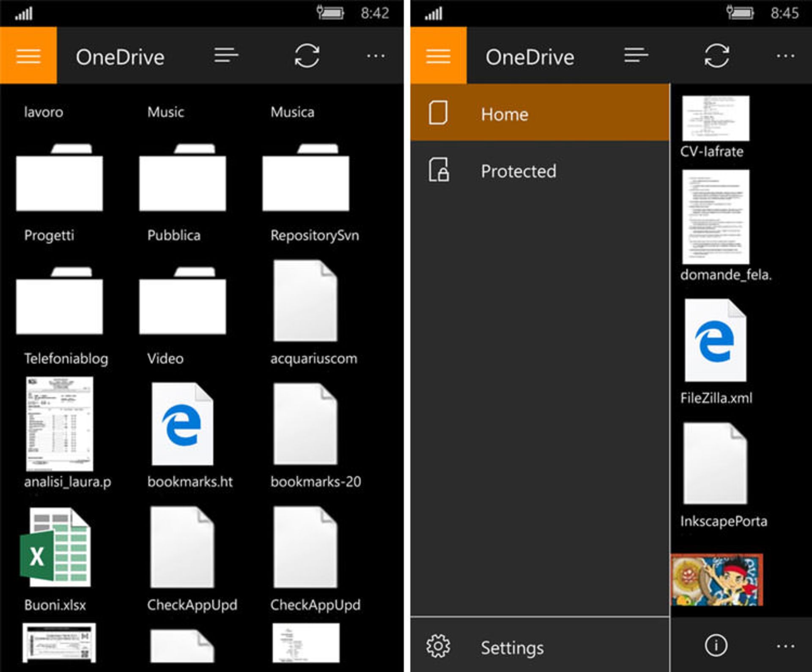
Task: Open CV-Iafrate document
Action: [x=716, y=119]
